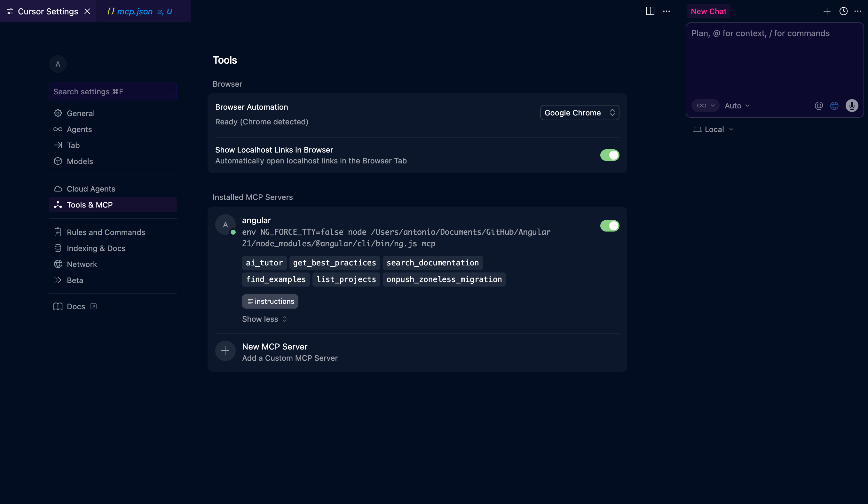Screen dimensions: 868x504
Task: Click the microphone voice input icon
Action: [x=851, y=106]
